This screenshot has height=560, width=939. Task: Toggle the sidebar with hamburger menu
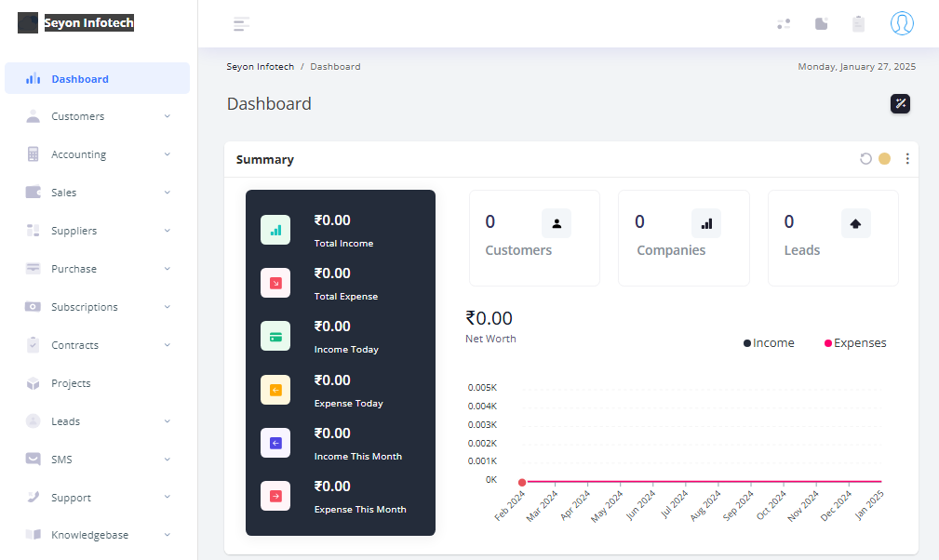coord(241,24)
